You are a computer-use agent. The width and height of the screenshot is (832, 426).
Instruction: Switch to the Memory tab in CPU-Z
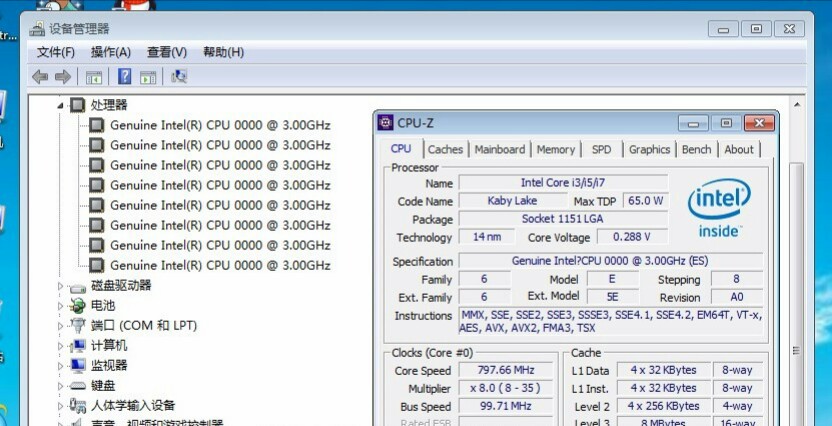click(x=556, y=150)
